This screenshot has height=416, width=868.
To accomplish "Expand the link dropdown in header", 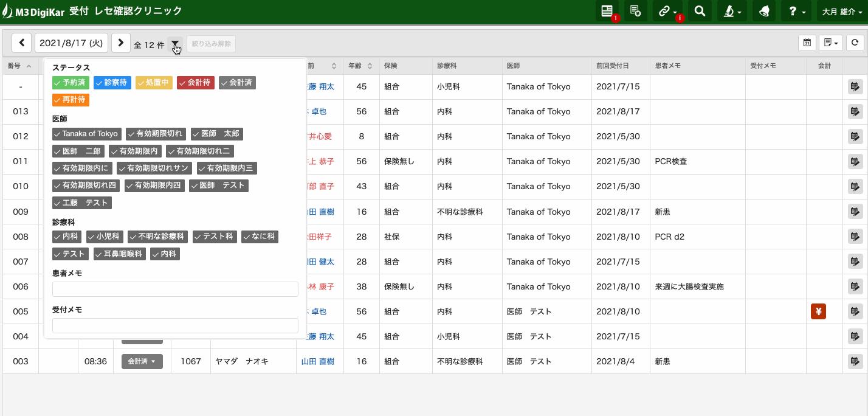I will pos(667,11).
